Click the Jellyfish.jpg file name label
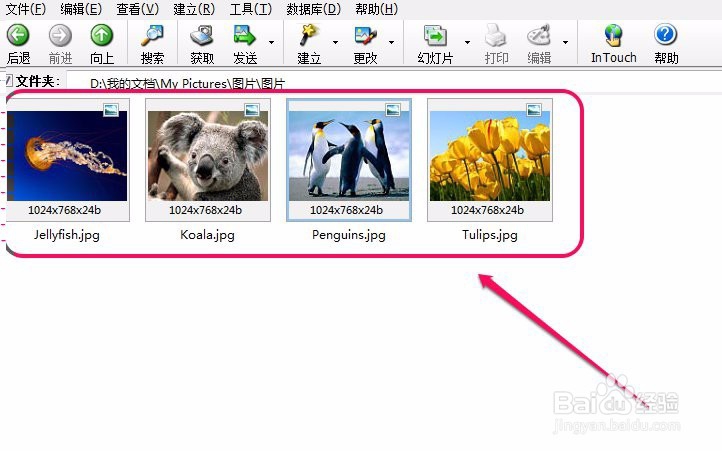722x451 pixels. tap(67, 235)
